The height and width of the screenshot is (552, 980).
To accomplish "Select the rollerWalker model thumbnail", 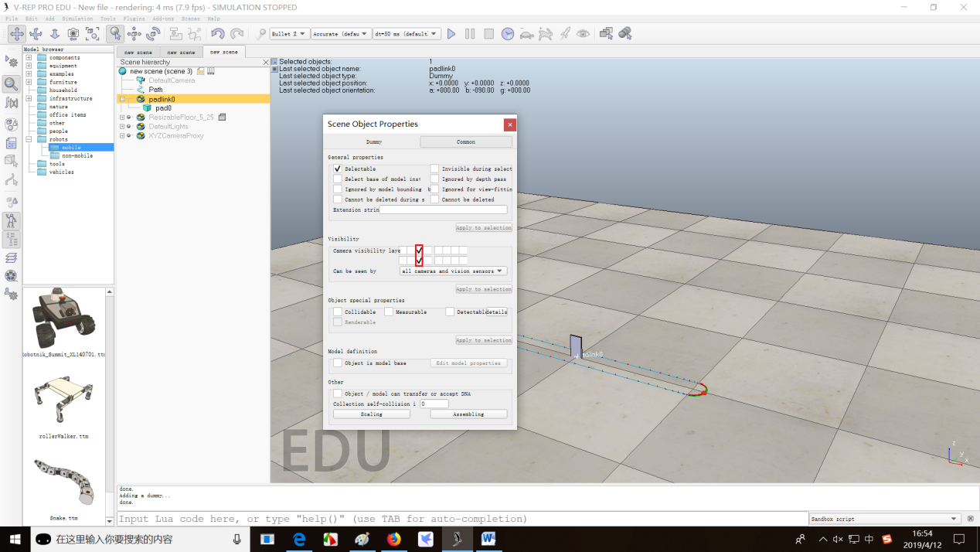I will click(64, 400).
